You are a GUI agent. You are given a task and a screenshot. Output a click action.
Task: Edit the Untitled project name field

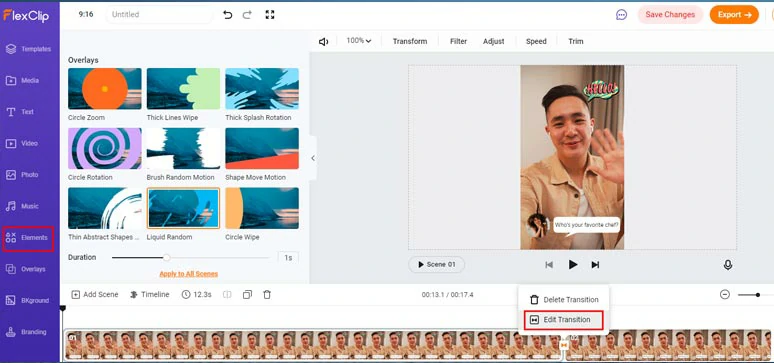[159, 15]
